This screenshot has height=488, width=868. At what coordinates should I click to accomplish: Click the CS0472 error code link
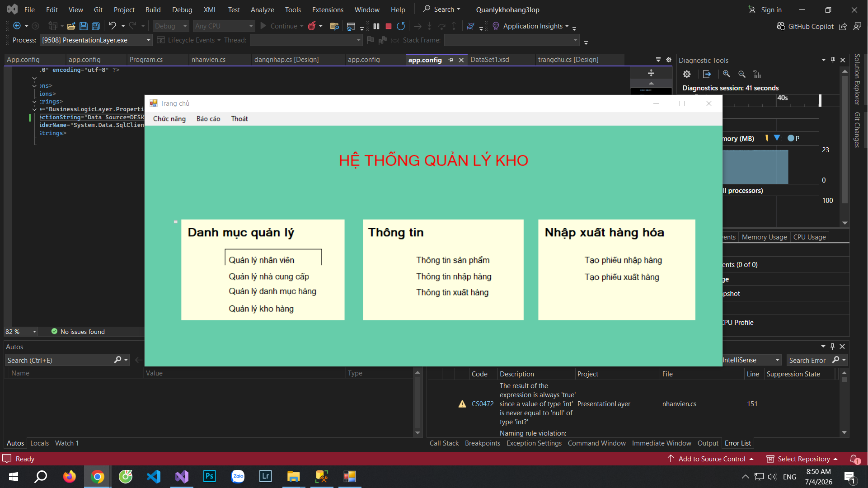(482, 404)
